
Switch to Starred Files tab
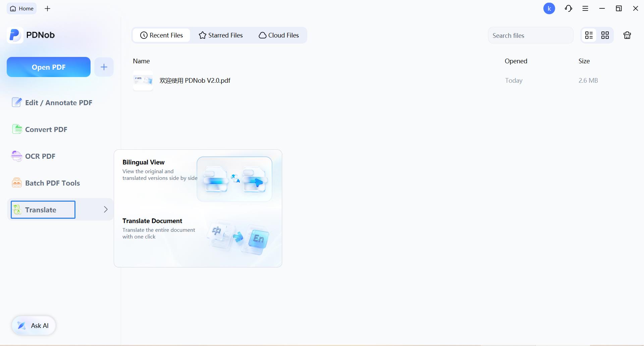[221, 35]
